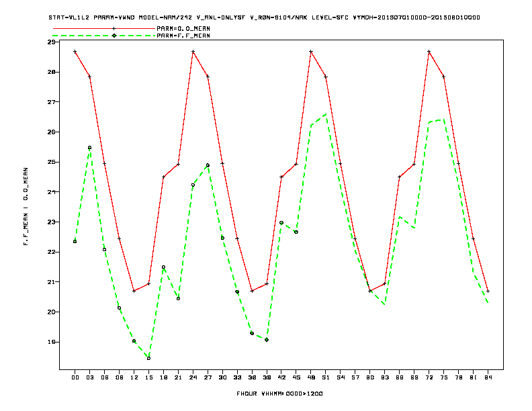Click red observed plus marker at hour 48
Image resolution: width=532 pixels, height=411 pixels.
311,52
